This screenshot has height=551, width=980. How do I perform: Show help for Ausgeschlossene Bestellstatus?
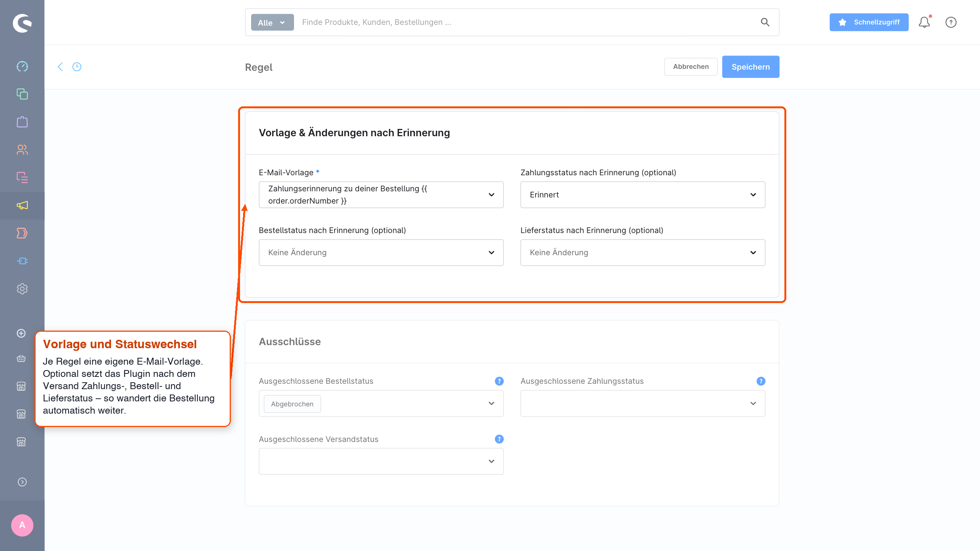499,381
